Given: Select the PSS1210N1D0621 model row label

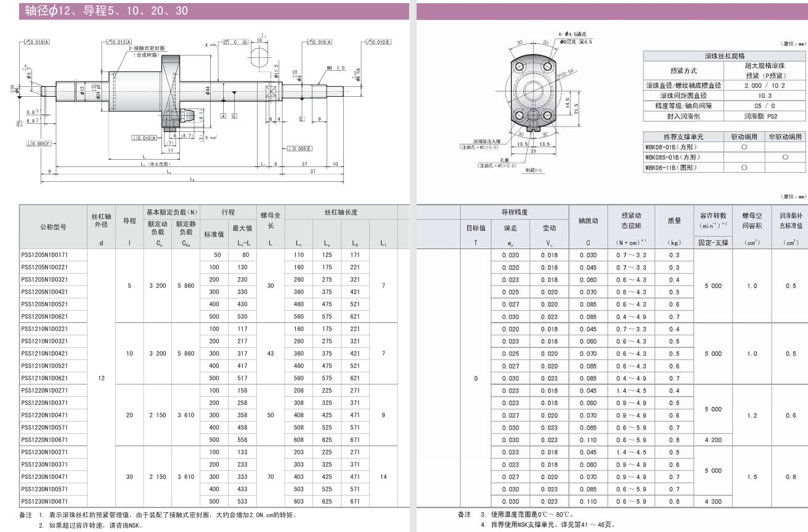Looking at the screenshot, I should [x=45, y=378].
